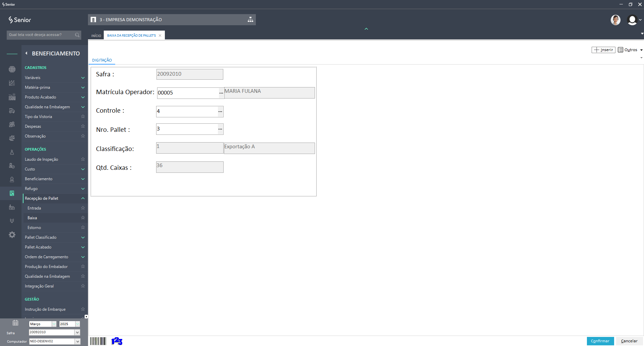Open lookup for the Controle field
This screenshot has height=346, width=644.
220,112
